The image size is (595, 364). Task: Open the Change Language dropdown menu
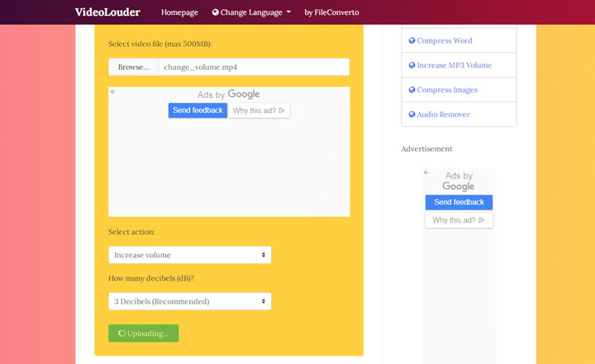251,12
